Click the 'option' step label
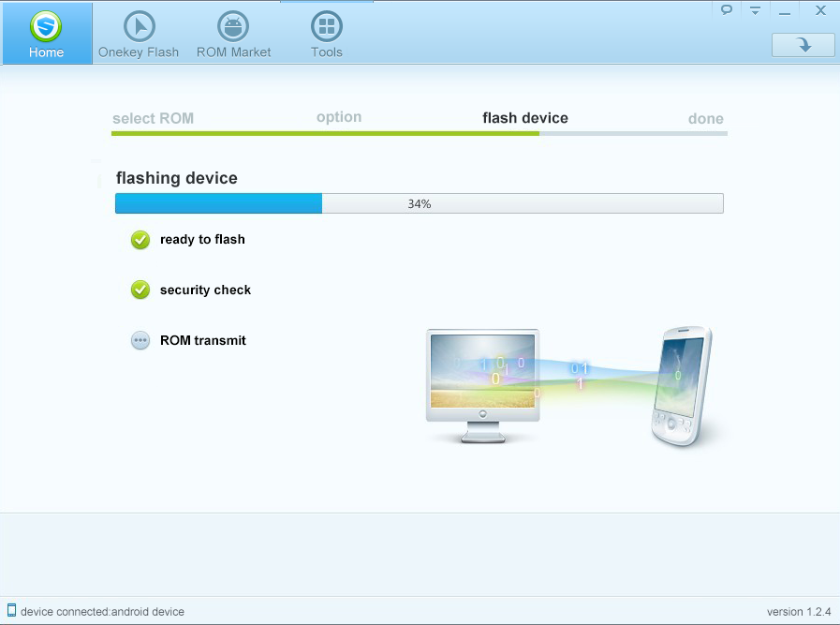 pyautogui.click(x=339, y=117)
